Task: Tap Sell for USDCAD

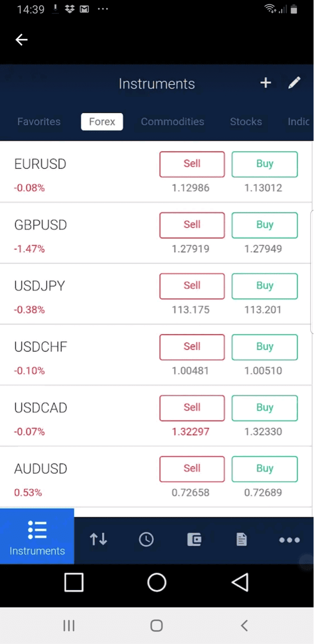Action: click(192, 408)
